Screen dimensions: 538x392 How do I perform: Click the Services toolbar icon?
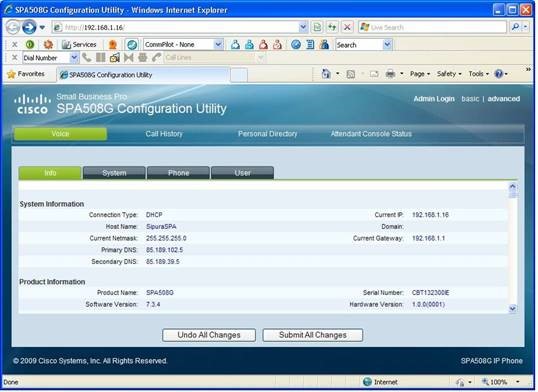click(x=79, y=45)
